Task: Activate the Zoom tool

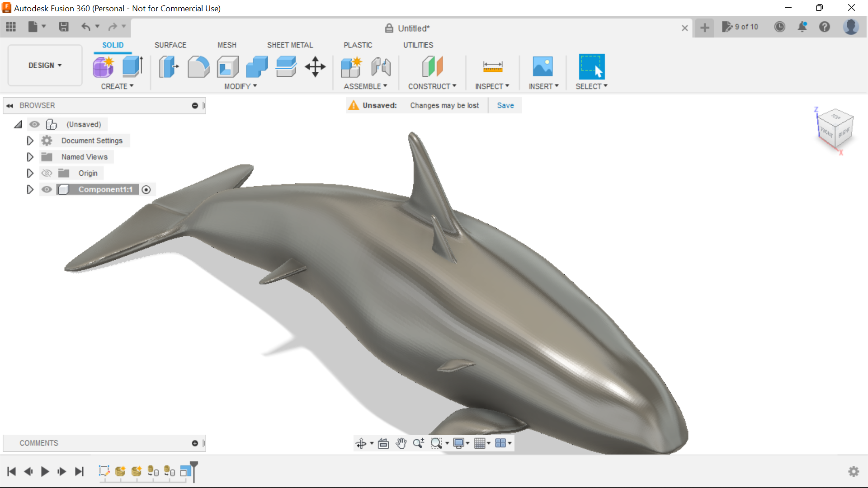Action: pyautogui.click(x=419, y=443)
